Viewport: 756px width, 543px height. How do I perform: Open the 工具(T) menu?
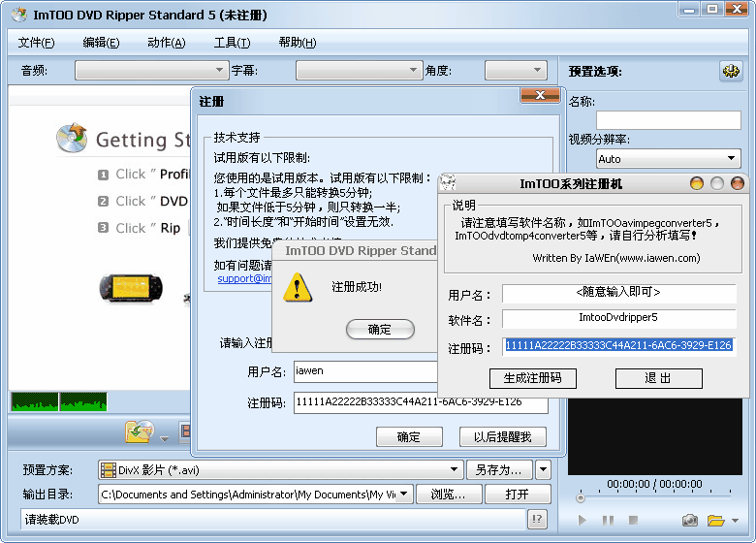[x=232, y=43]
